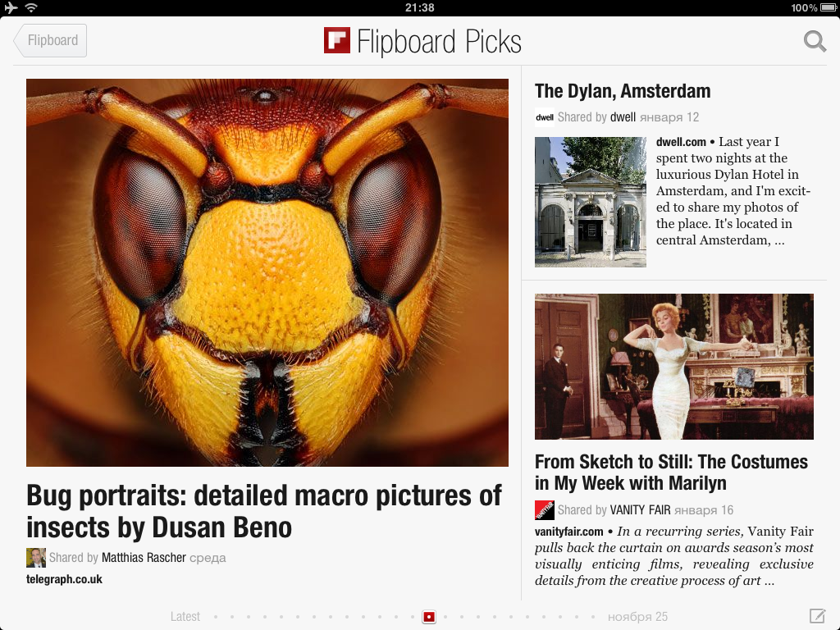
Task: Tap the airplane mode status icon
Action: click(11, 7)
